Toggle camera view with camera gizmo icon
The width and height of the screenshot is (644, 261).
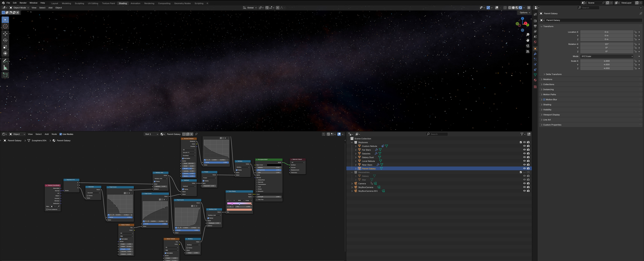click(x=528, y=46)
